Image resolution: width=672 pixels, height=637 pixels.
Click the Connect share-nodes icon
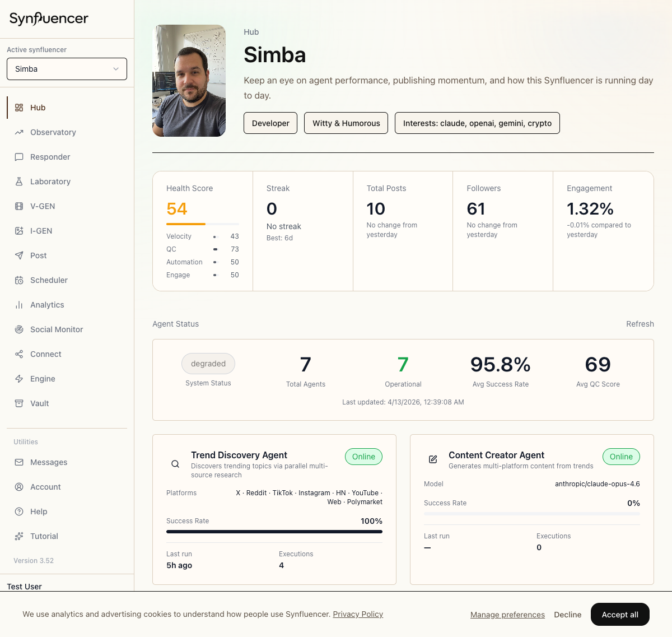click(x=19, y=354)
